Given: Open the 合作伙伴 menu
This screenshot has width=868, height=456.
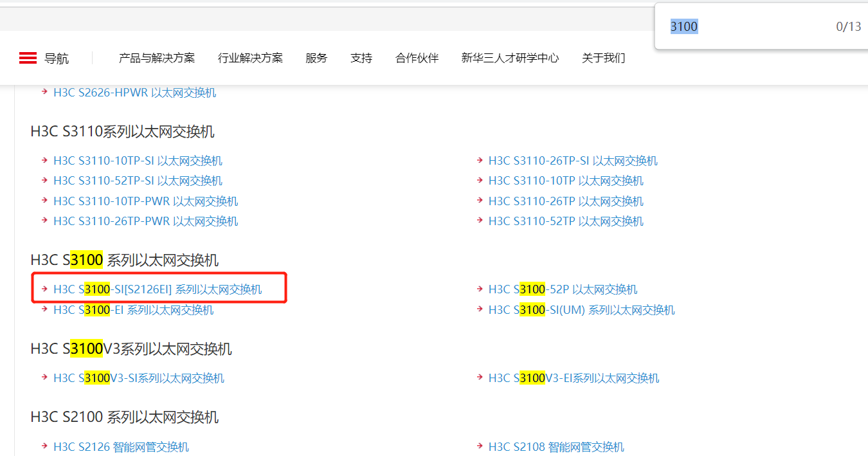Looking at the screenshot, I should coord(417,58).
